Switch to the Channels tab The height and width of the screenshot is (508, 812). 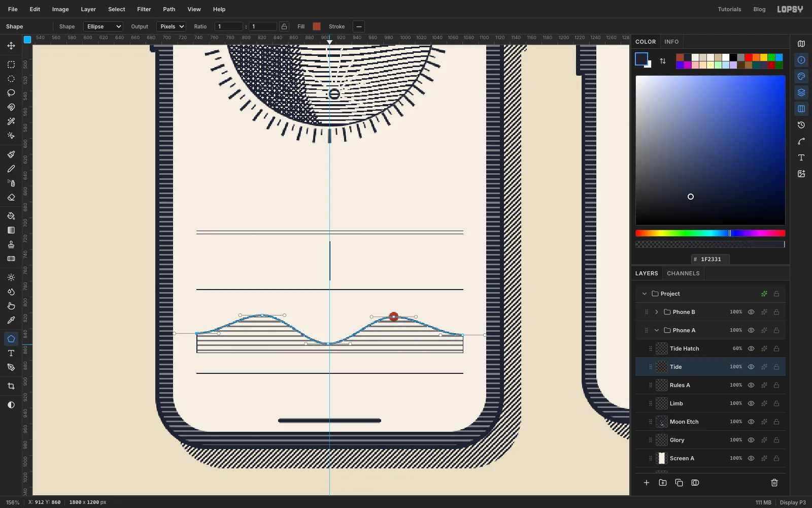pos(683,273)
